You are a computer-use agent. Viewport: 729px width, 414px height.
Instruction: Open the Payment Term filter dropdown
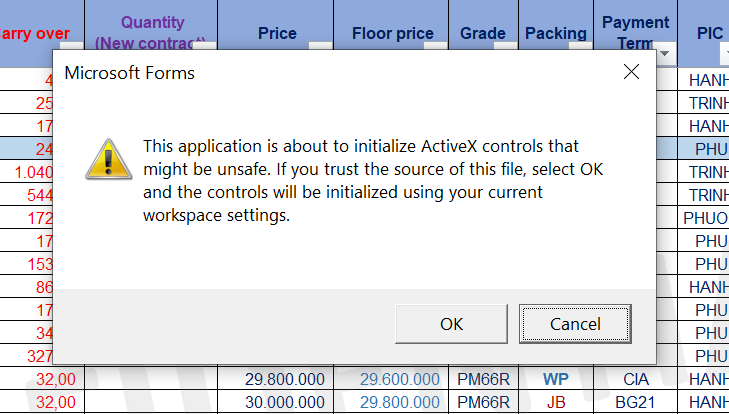(665, 53)
